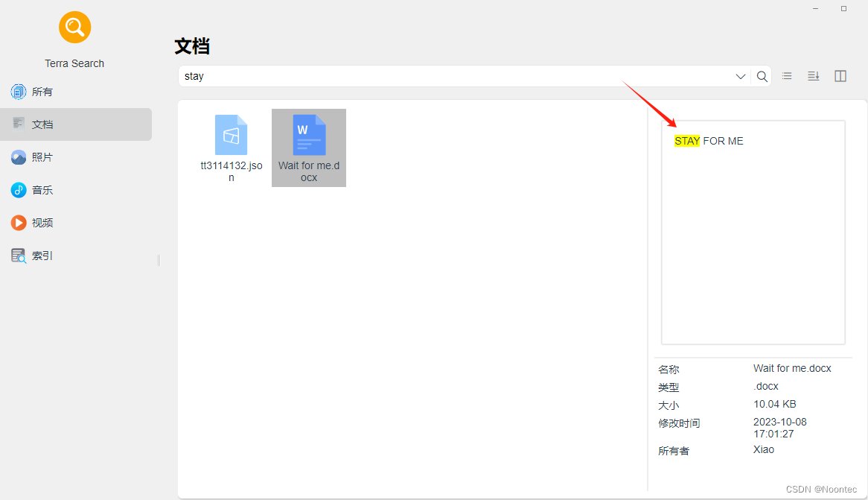Select the tt3114132.json file icon
The width and height of the screenshot is (868, 500).
pyautogui.click(x=231, y=135)
